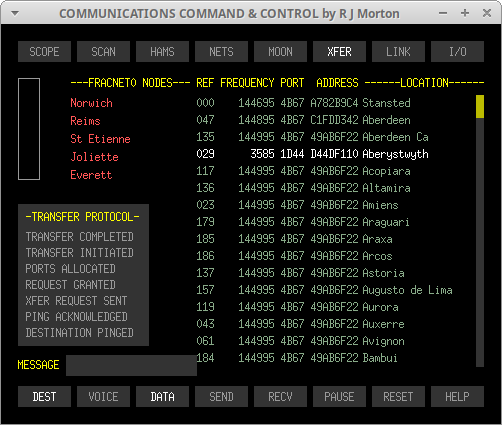Select the XFER tab
Screen dimensions: 502x425
[x=339, y=52]
